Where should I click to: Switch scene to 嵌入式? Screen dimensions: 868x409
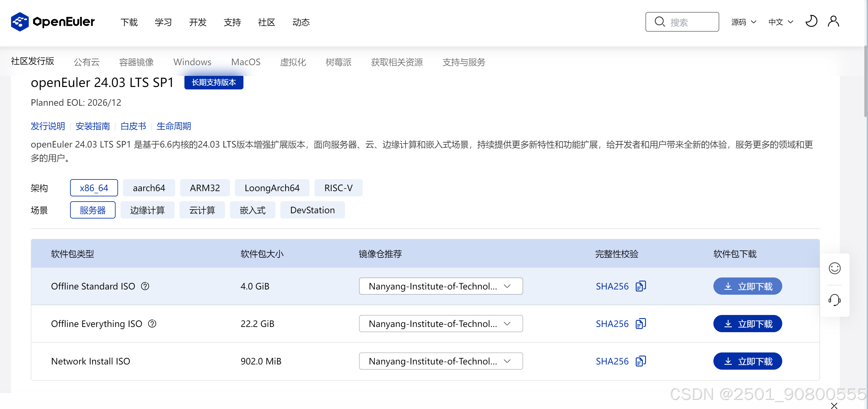point(252,210)
